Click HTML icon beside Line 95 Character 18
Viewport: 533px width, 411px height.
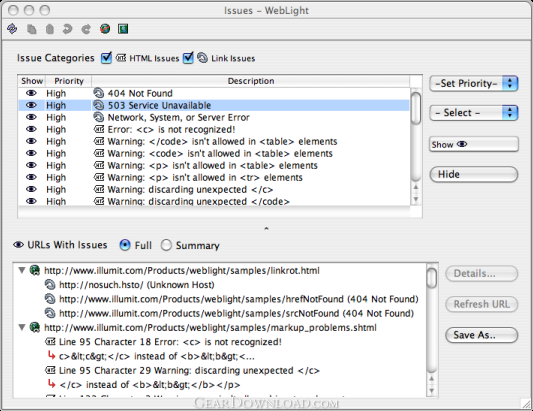50,341
